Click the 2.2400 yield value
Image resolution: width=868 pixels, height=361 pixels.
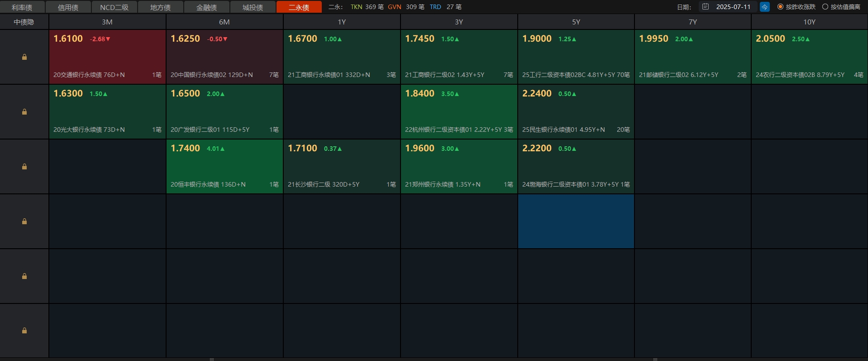click(537, 94)
